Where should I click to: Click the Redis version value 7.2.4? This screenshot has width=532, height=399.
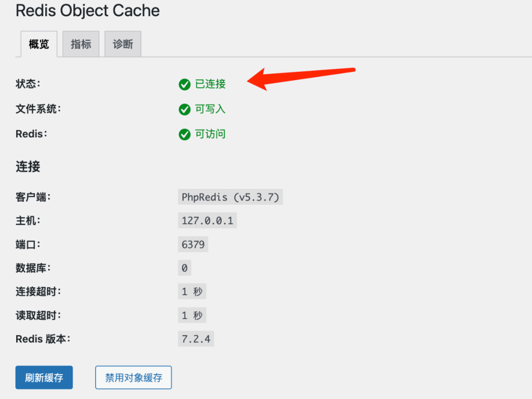[196, 339]
